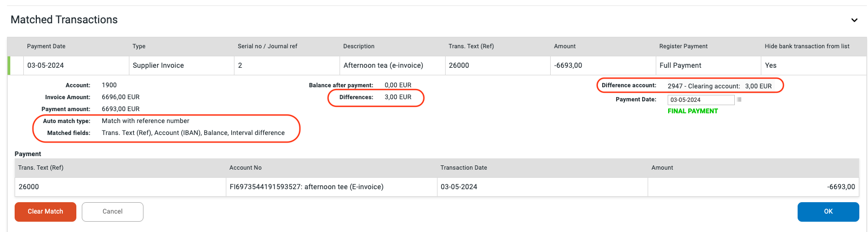
Task: Collapse the Matched Transactions section chevron
Action: tap(854, 20)
